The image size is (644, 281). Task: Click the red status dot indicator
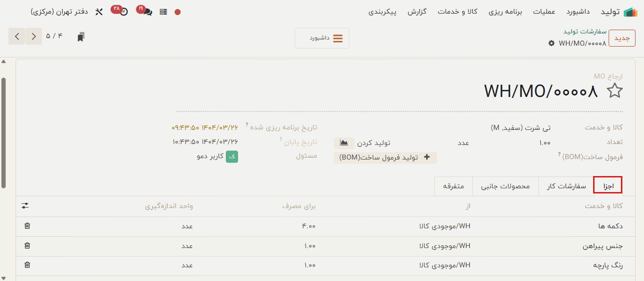tap(178, 12)
